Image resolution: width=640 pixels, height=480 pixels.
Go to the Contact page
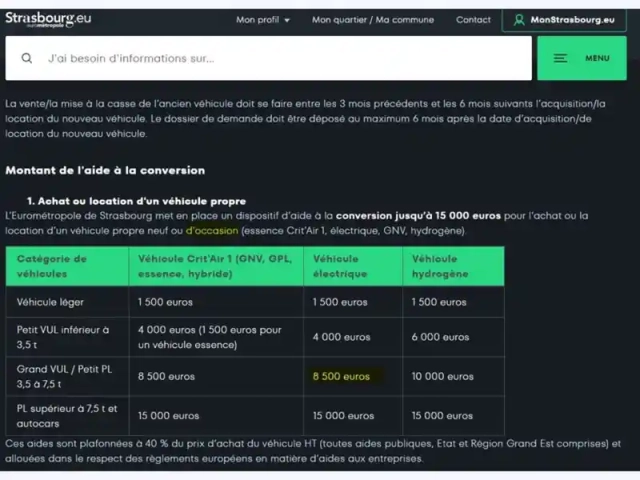[473, 20]
